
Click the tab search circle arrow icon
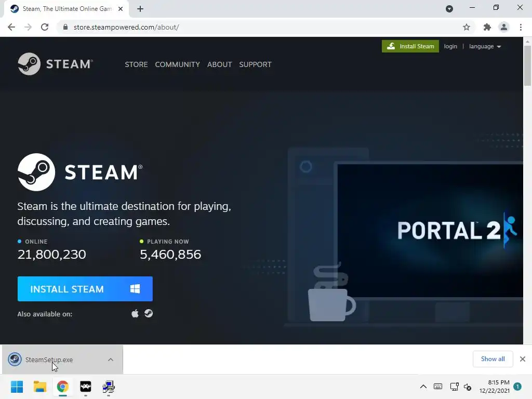(x=449, y=9)
